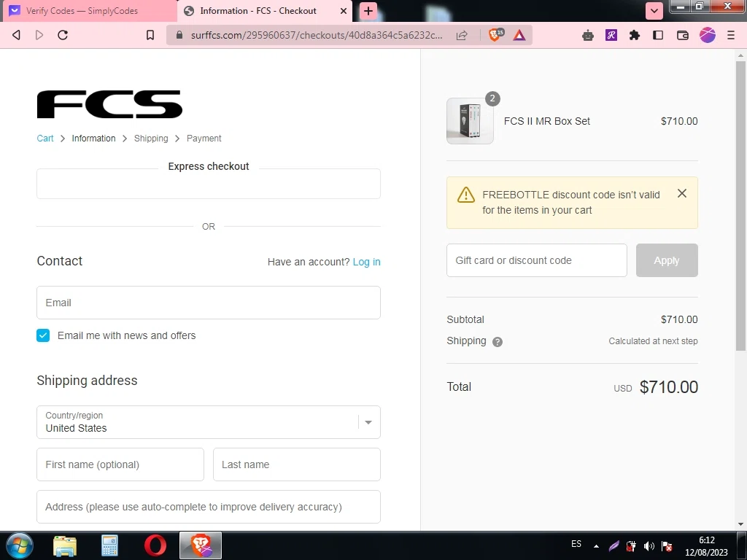Click the Payment breadcrumb step

click(x=204, y=138)
